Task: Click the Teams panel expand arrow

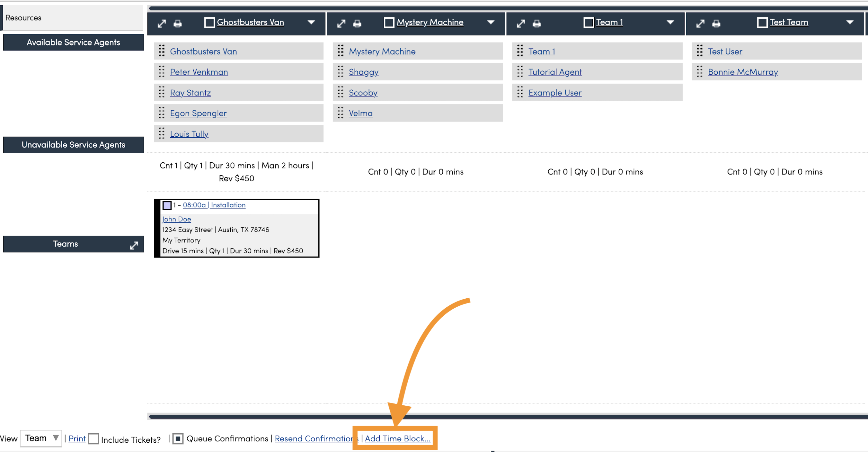Action: point(134,245)
